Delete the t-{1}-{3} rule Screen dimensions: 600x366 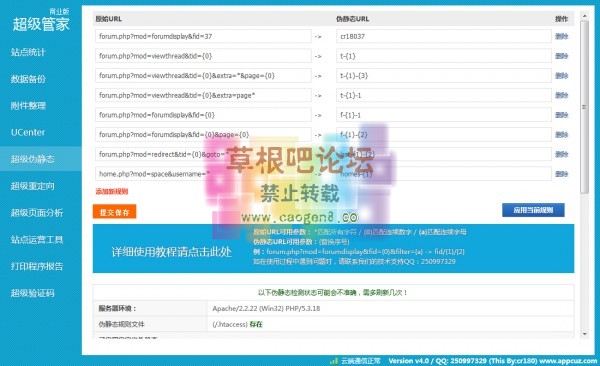pyautogui.click(x=561, y=76)
